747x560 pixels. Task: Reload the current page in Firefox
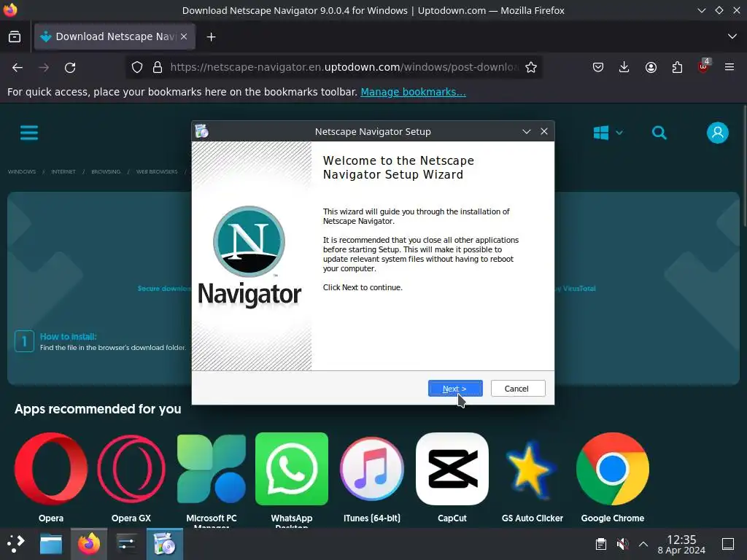tap(70, 68)
